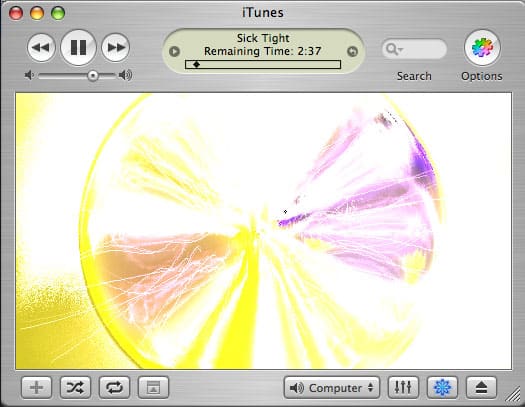This screenshot has width=525, height=407.
Task: Close the iTunes window
Action: (16, 13)
